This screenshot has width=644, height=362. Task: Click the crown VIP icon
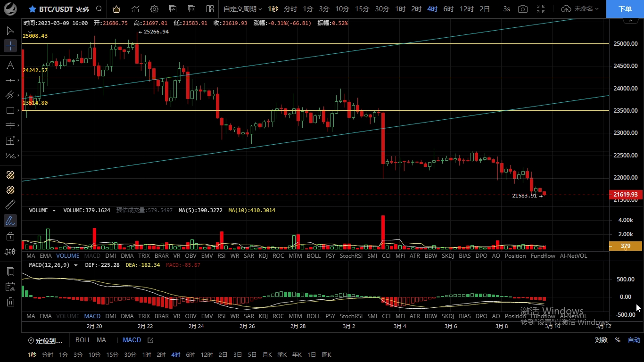pyautogui.click(x=116, y=9)
